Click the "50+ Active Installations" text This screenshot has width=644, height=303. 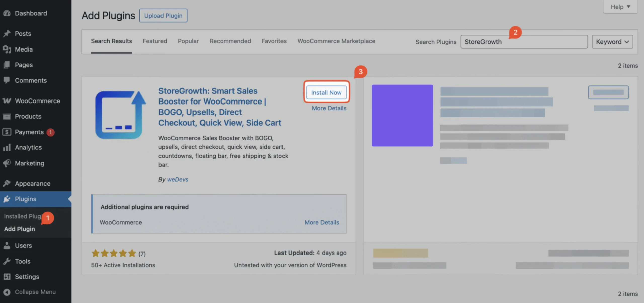pyautogui.click(x=123, y=265)
